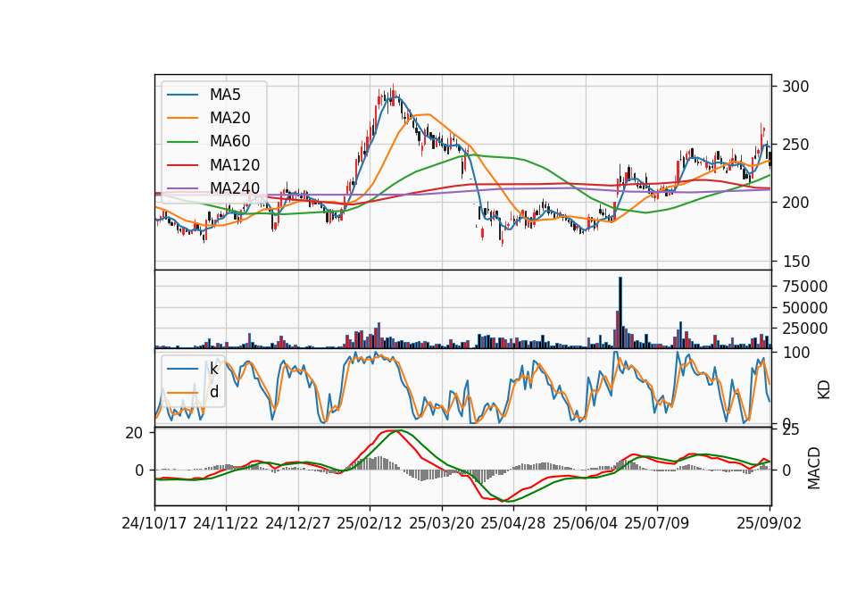Click the MA60 legend label
857x616 pixels.
(230, 142)
